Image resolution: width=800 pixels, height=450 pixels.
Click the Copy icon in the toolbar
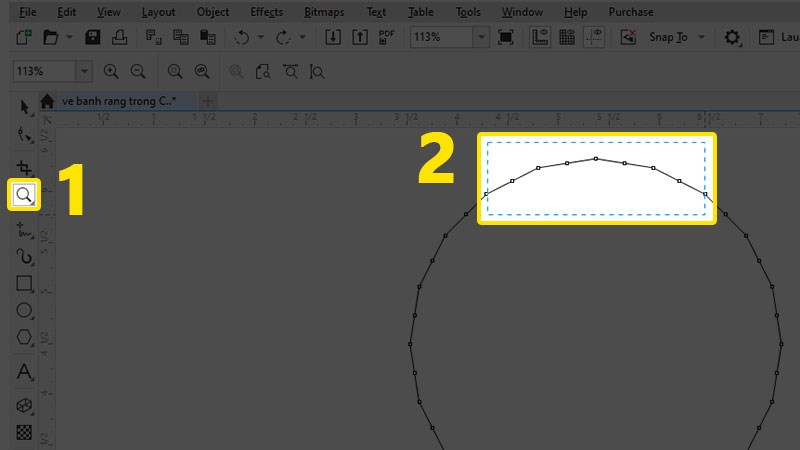[x=181, y=37]
